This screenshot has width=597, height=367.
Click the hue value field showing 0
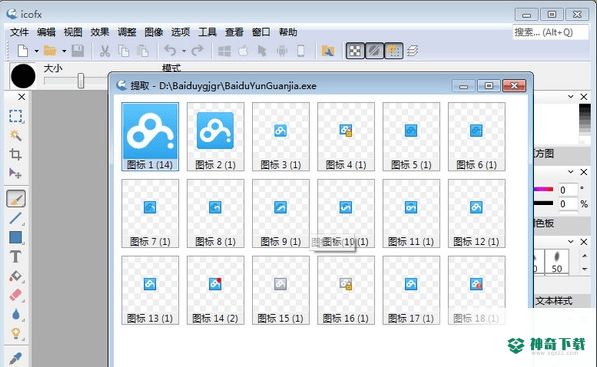click(x=567, y=190)
